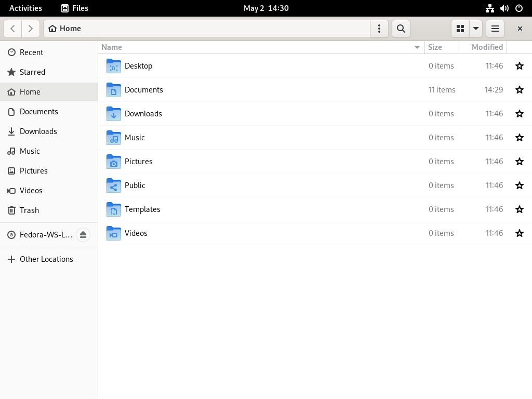This screenshot has height=399, width=532.
Task: Star the Music folder
Action: (x=519, y=137)
